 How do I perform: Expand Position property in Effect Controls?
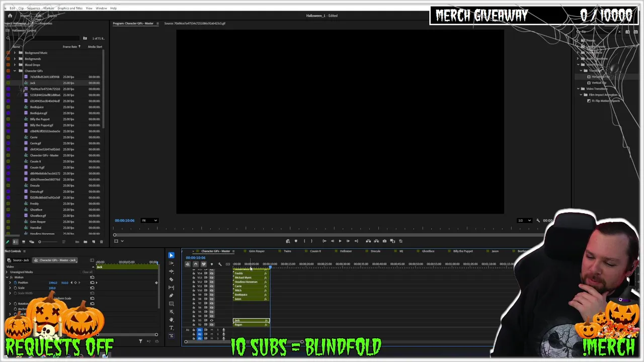tap(10, 283)
